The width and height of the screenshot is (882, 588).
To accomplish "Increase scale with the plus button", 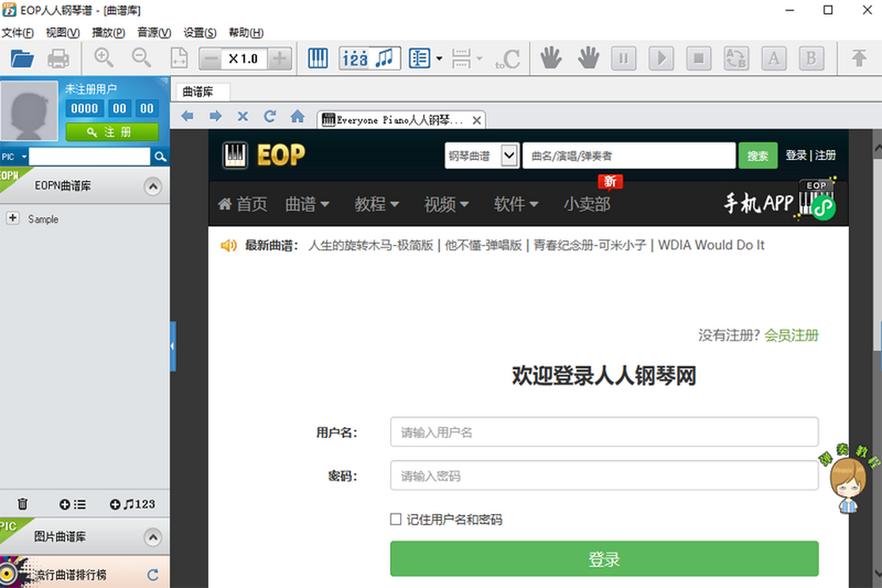I will pos(280,59).
